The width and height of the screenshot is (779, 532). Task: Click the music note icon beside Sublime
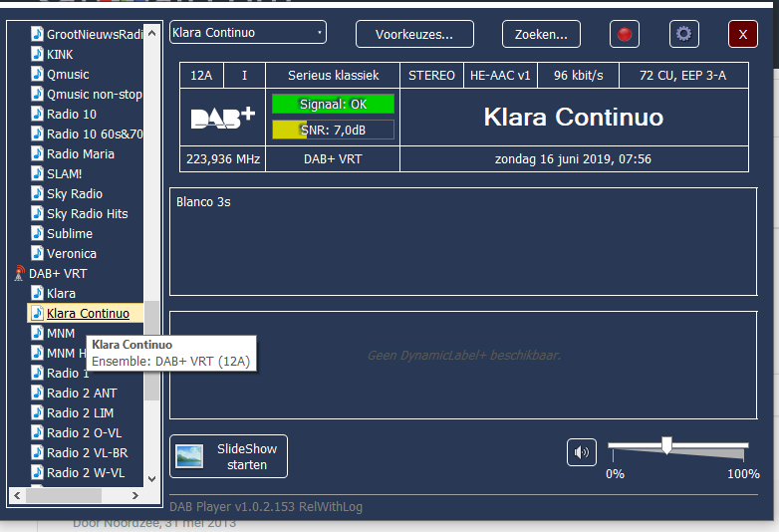[x=37, y=233]
